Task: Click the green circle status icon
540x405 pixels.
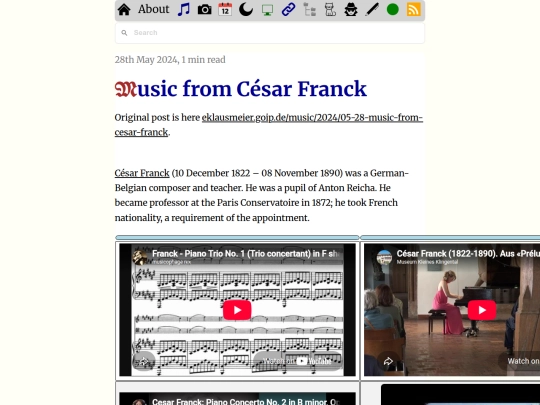Action: (x=393, y=10)
